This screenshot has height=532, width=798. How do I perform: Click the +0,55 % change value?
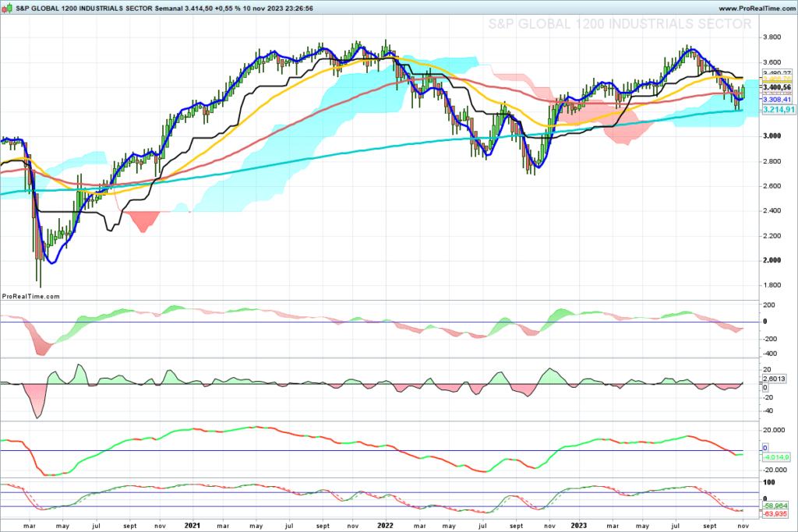228,9
